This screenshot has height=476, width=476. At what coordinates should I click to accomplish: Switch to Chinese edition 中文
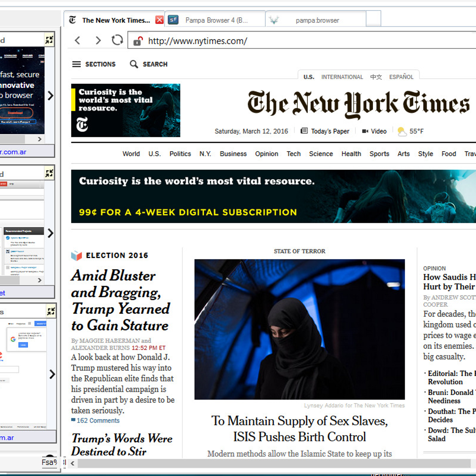click(376, 77)
